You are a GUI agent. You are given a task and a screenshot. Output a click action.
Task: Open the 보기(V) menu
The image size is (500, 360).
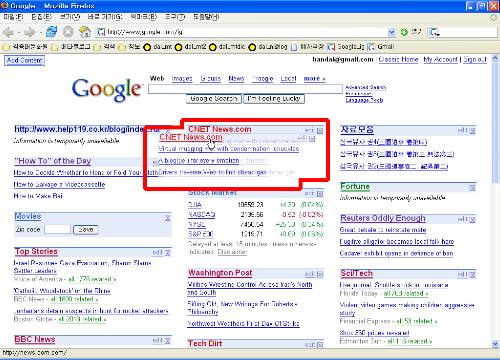tap(70, 17)
